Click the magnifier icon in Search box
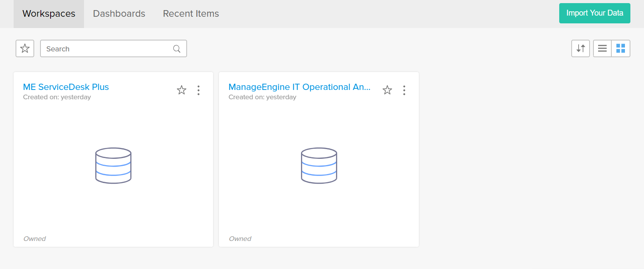This screenshot has height=269, width=644. (x=177, y=49)
